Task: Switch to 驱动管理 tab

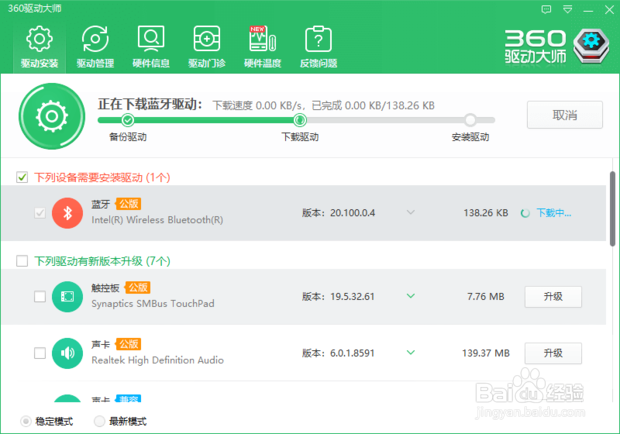Action: click(95, 47)
